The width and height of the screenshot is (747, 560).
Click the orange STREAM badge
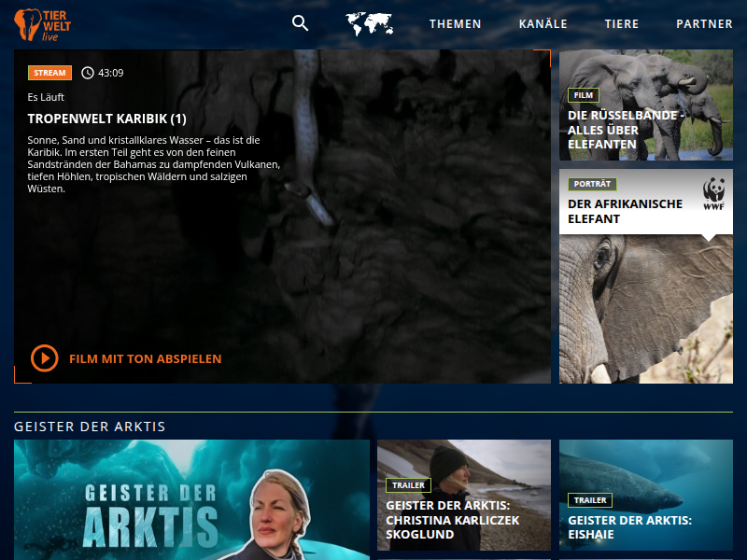click(49, 73)
